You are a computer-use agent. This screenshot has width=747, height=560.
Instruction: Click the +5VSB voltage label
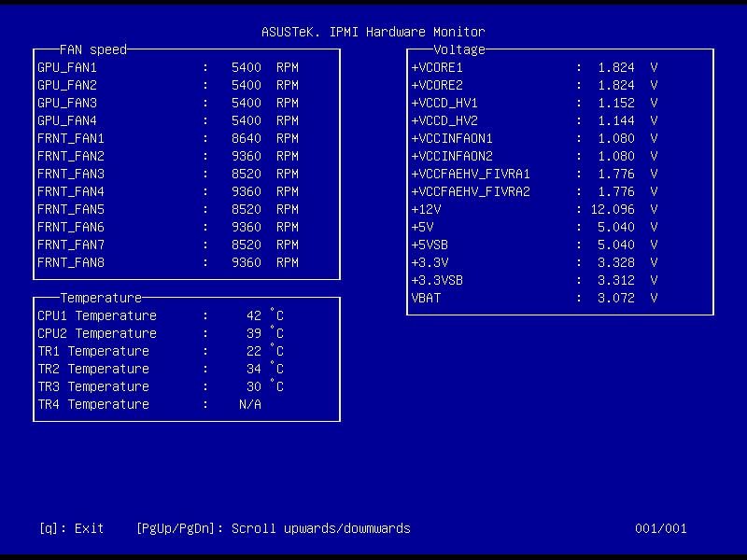pos(430,245)
